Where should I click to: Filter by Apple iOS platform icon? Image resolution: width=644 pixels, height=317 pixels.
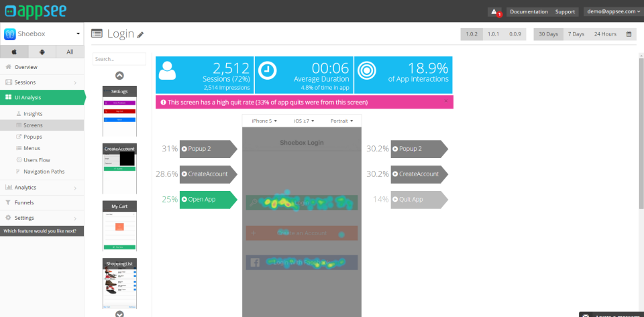point(14,52)
